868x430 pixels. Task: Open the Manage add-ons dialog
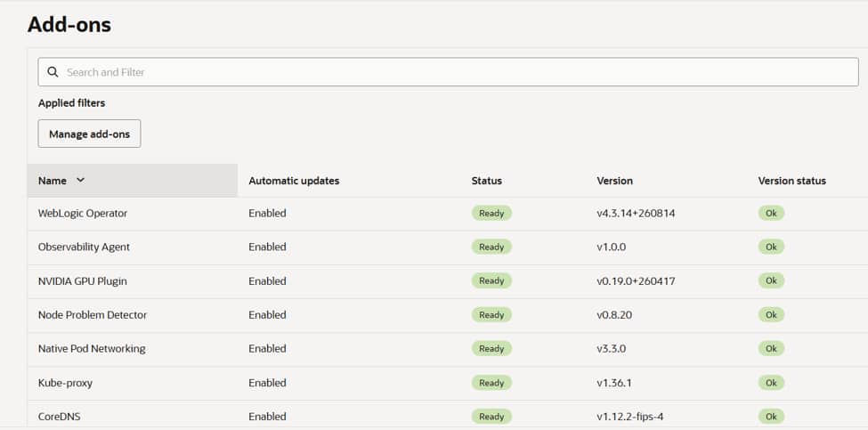89,134
